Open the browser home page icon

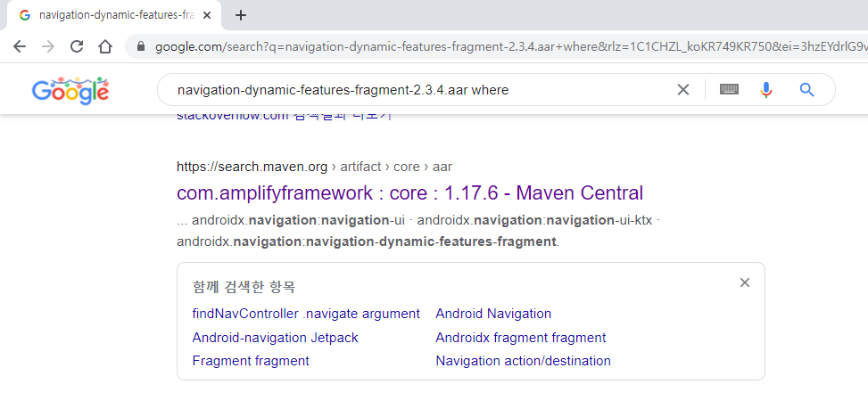coord(105,46)
